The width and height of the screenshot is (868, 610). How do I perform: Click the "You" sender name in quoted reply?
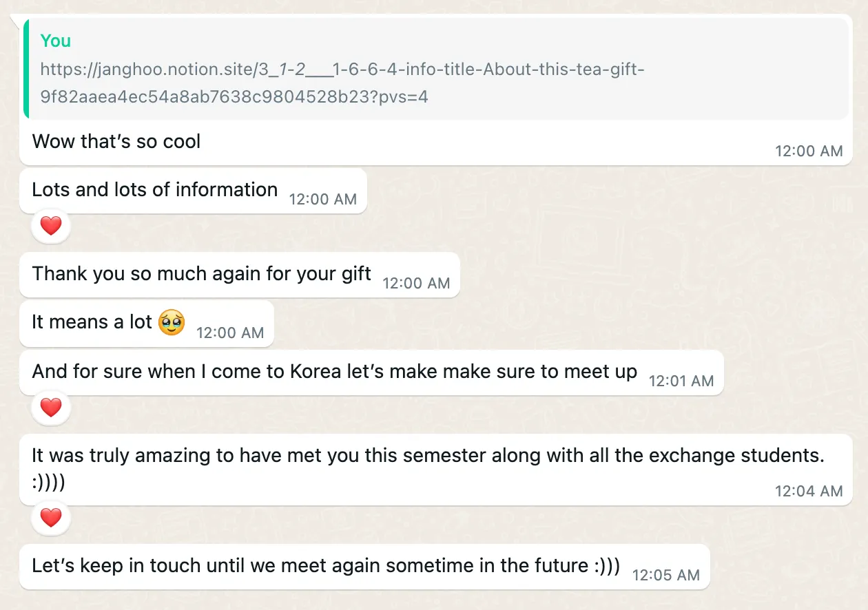(56, 41)
